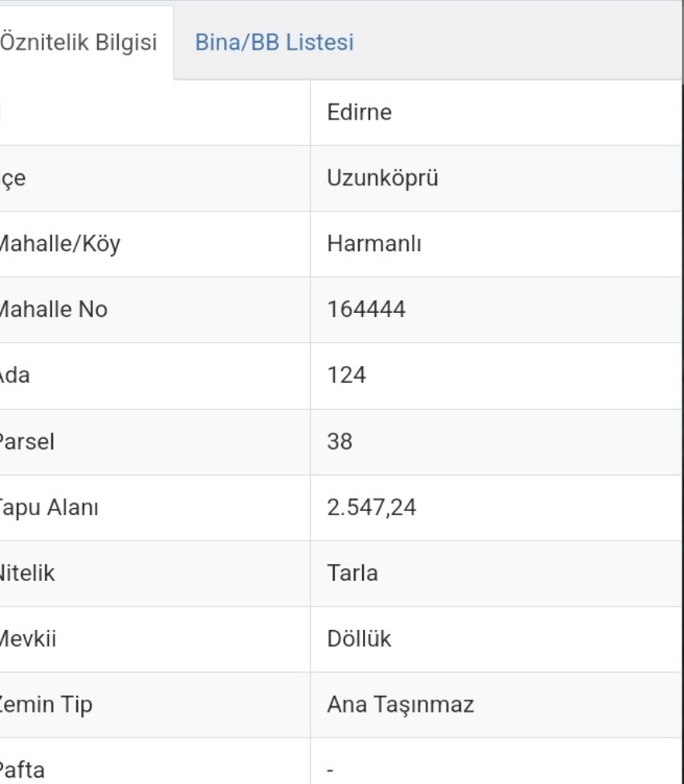This screenshot has width=684, height=784.
Task: Click the Mahalle/Köy label cell
Action: point(59,244)
